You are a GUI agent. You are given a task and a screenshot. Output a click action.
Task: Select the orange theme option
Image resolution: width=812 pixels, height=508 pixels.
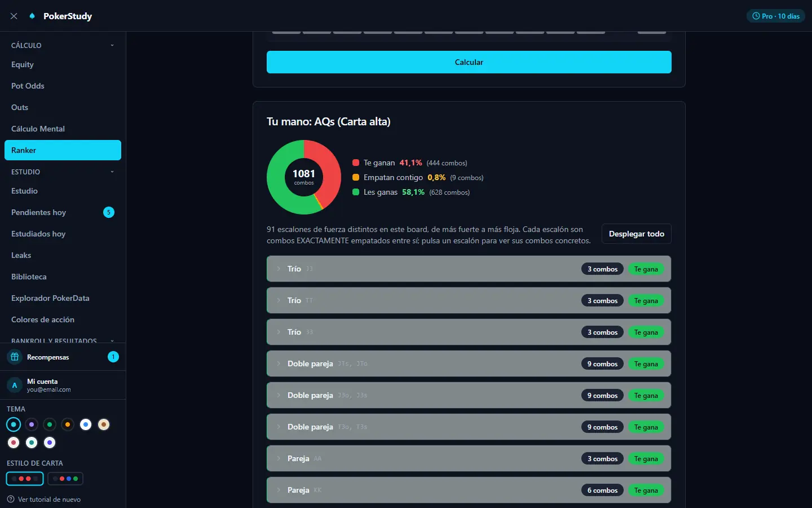[x=68, y=424]
